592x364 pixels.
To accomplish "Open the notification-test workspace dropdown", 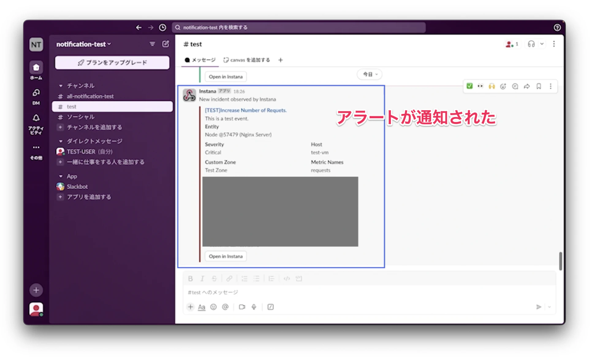I will (84, 44).
